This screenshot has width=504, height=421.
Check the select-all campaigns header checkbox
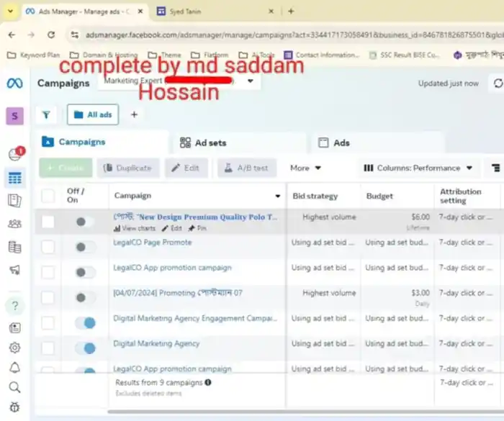pos(48,196)
